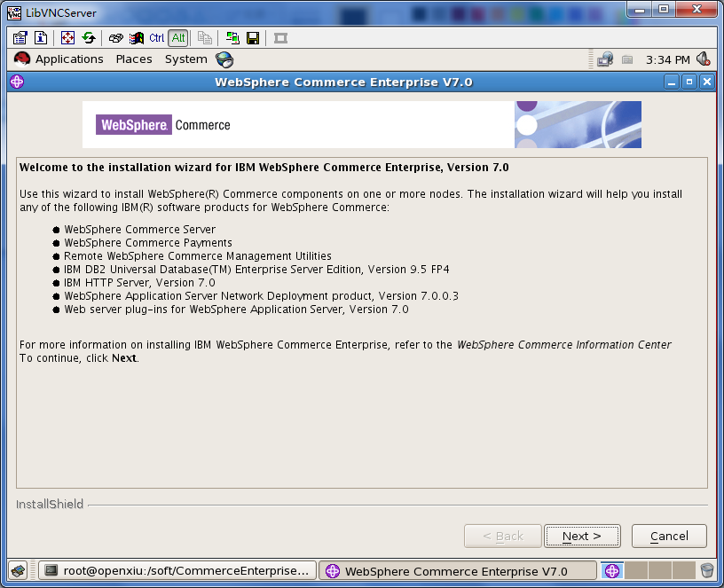The image size is (724, 588).
Task: Maximize the WebSphere Commerce installer window
Action: click(x=689, y=82)
